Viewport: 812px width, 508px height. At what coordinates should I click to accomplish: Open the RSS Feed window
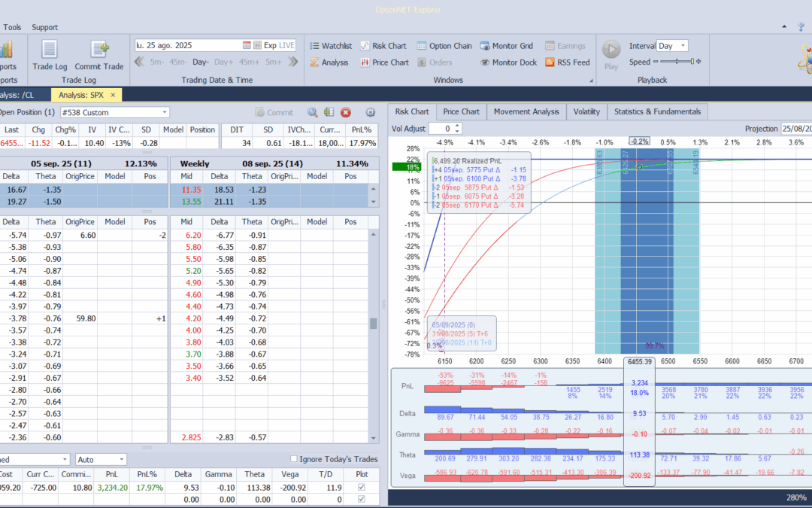(567, 62)
